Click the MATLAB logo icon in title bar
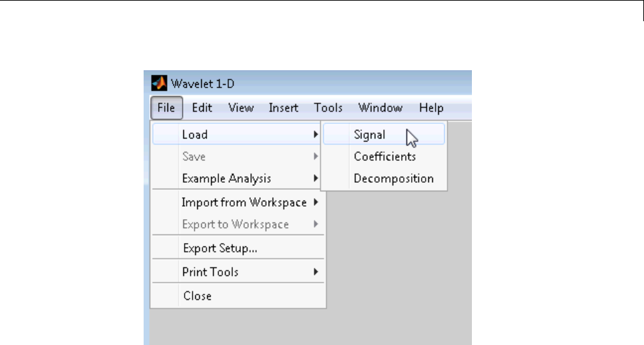Screen dimensions: 644x345 tap(160, 83)
